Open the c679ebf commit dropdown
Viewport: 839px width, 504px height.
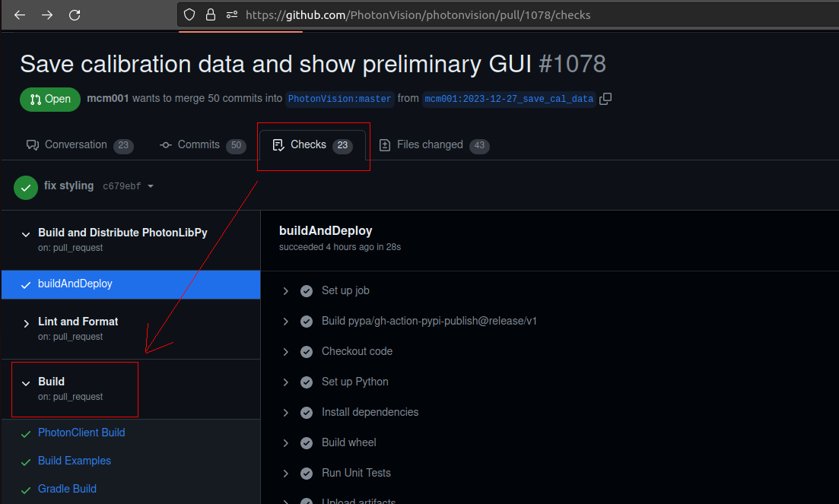point(151,187)
